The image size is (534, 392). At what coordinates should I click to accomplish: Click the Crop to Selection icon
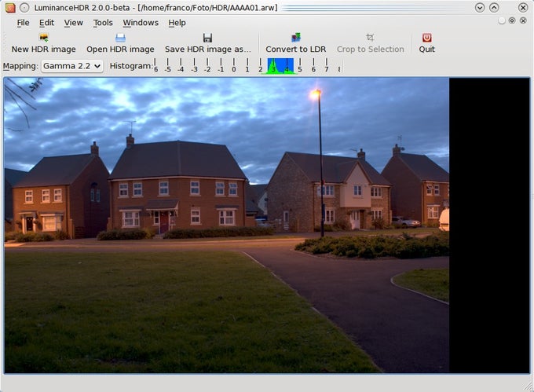(370, 38)
